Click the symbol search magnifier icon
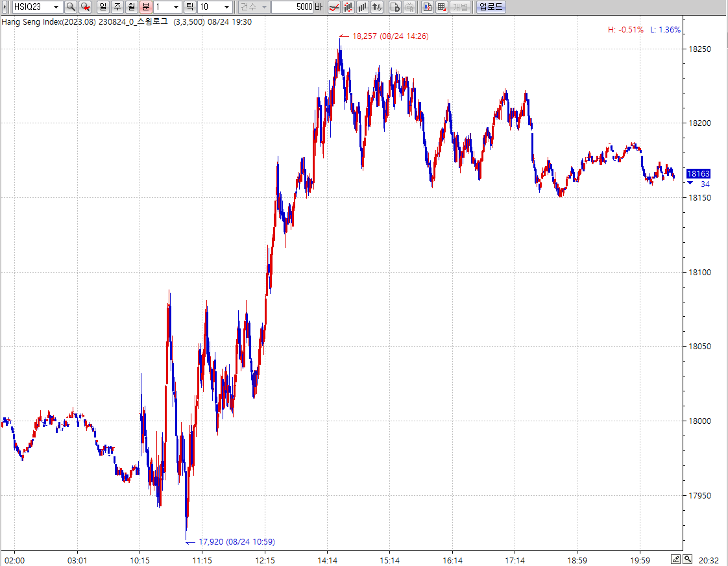Image resolution: width=728 pixels, height=566 pixels. 71,7
